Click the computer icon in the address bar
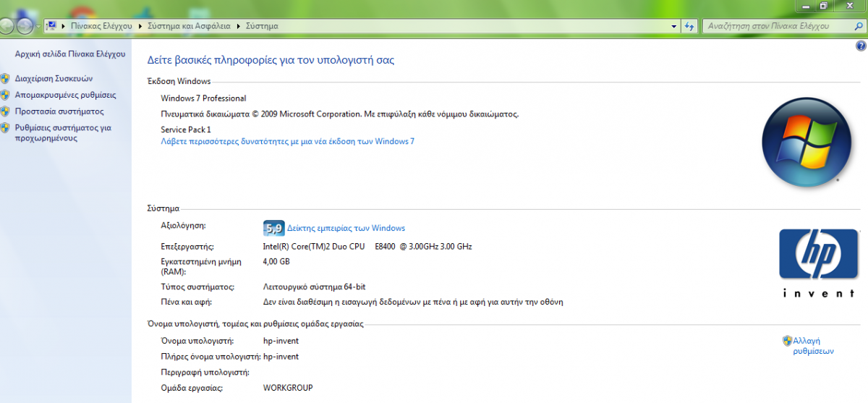 coord(52,25)
